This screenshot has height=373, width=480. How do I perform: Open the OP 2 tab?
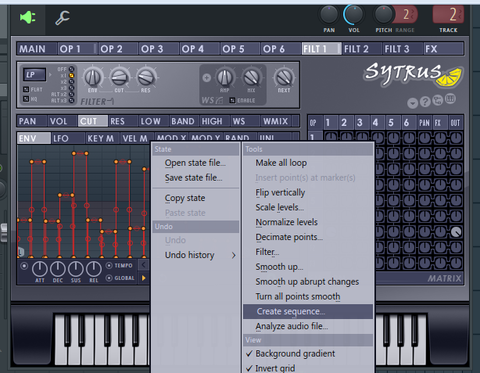118,49
